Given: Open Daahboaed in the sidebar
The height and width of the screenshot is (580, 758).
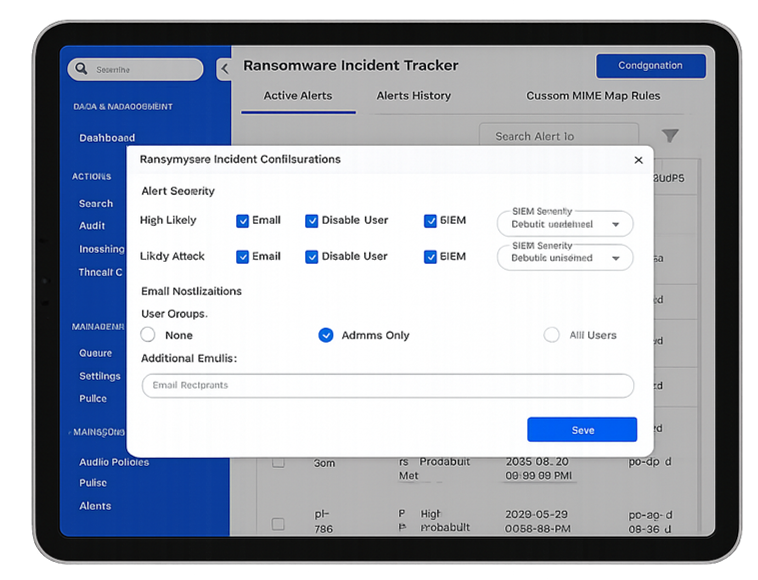Looking at the screenshot, I should point(107,138).
